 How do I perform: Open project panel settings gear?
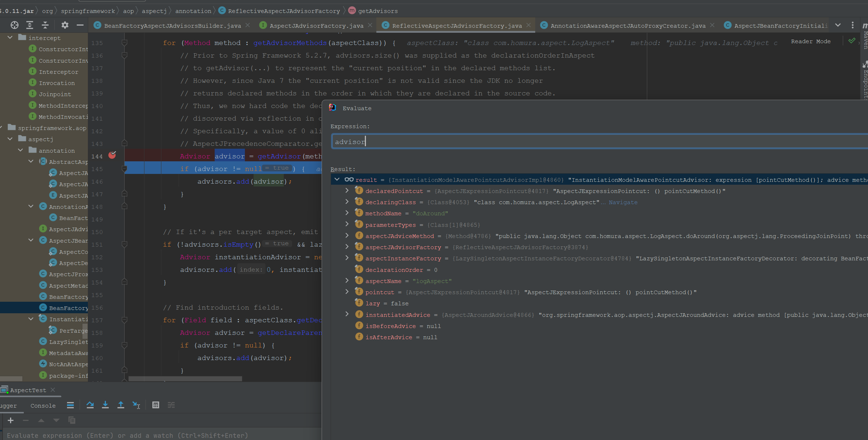tap(65, 25)
